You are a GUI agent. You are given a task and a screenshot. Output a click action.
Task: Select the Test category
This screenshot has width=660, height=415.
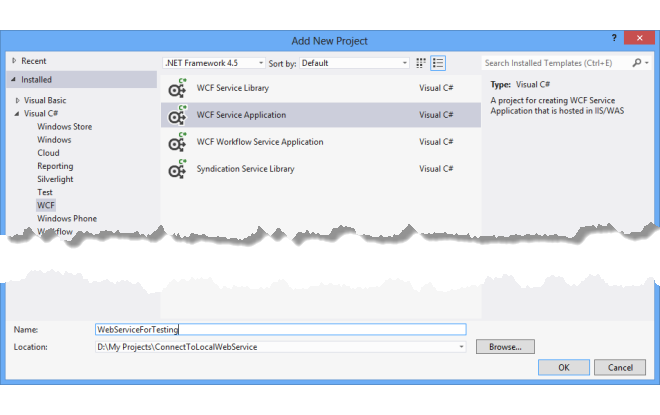45,192
